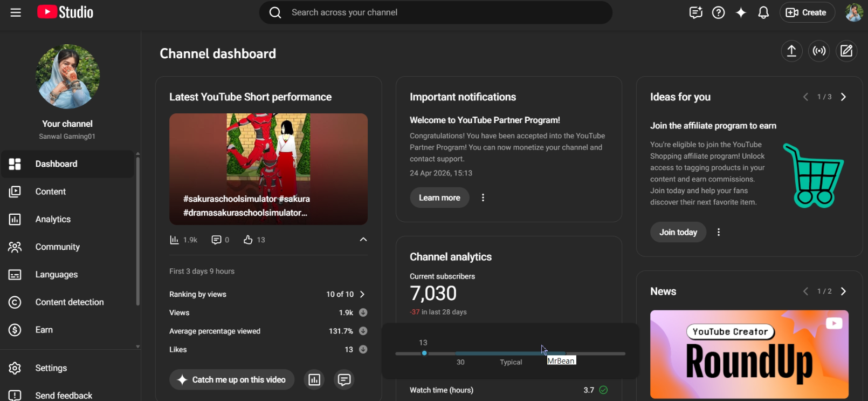Open the notifications bell
868x401 pixels.
[x=763, y=12]
